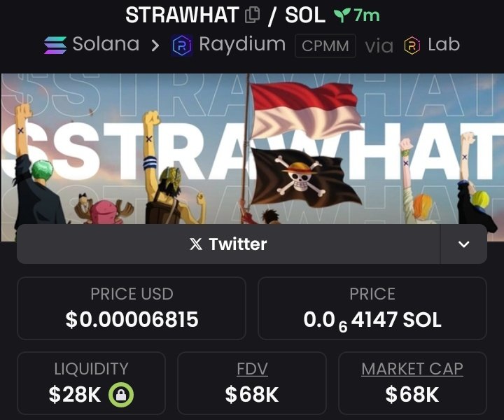Expand the socials dropdown chevron
The width and height of the screenshot is (504, 420).
click(463, 244)
